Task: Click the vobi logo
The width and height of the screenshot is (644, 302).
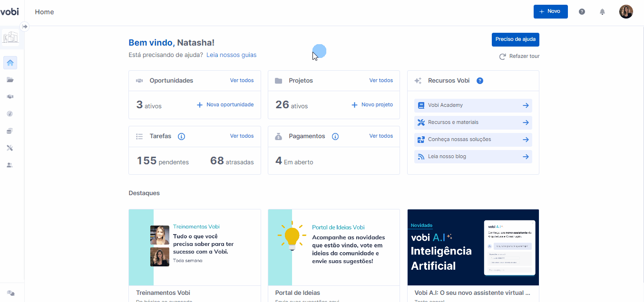Action: (x=10, y=11)
